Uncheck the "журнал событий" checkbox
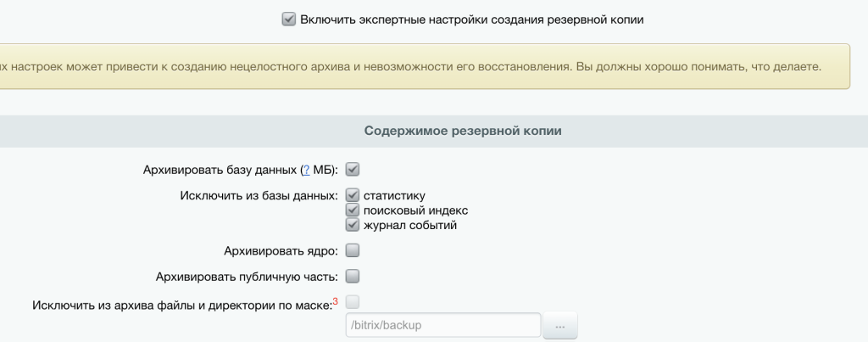The width and height of the screenshot is (868, 342). pos(353,225)
